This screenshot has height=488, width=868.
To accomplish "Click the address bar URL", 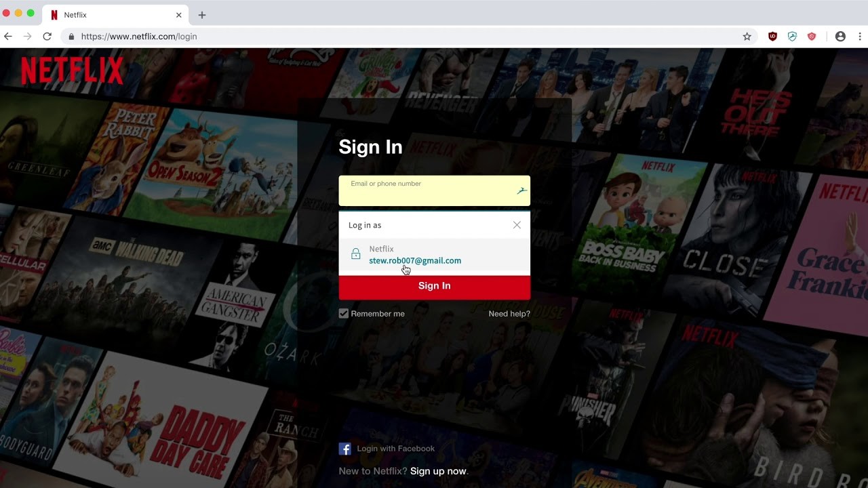I will (x=139, y=37).
